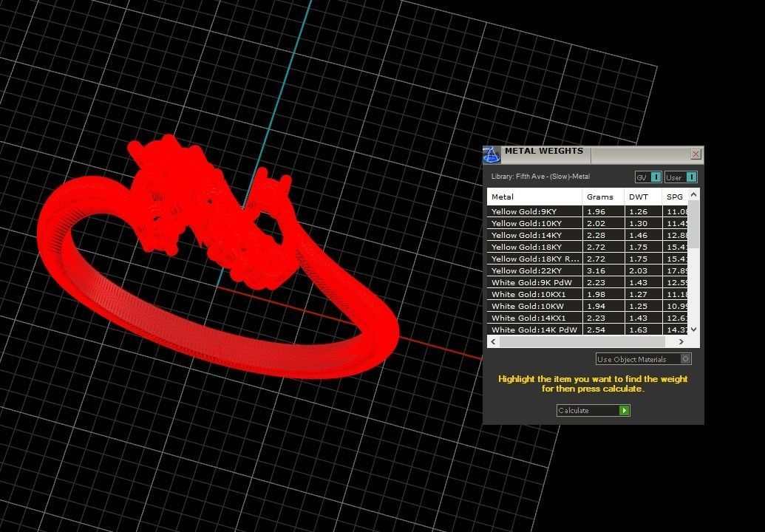Click the DWT column header

tap(644, 197)
